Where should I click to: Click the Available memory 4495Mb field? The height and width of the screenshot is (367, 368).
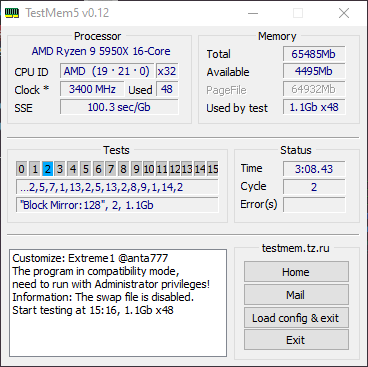tap(314, 71)
